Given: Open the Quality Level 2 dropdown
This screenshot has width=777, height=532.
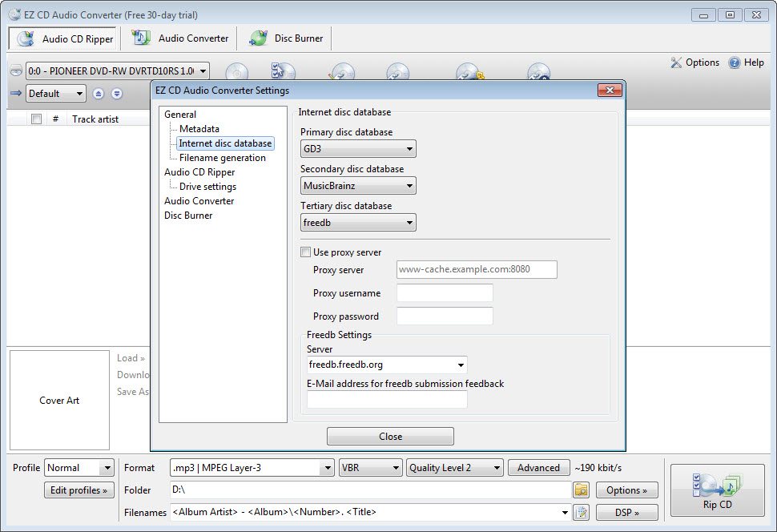Looking at the screenshot, I should click(x=455, y=468).
